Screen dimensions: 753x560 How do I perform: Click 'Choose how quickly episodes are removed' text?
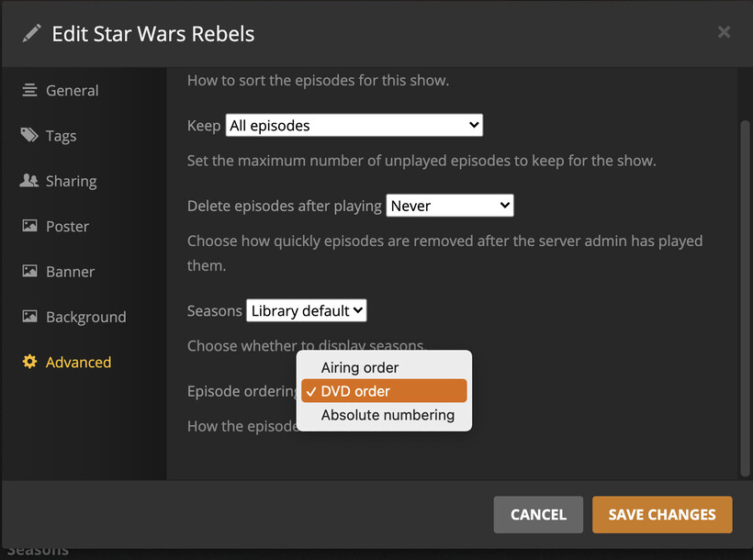[x=444, y=252]
